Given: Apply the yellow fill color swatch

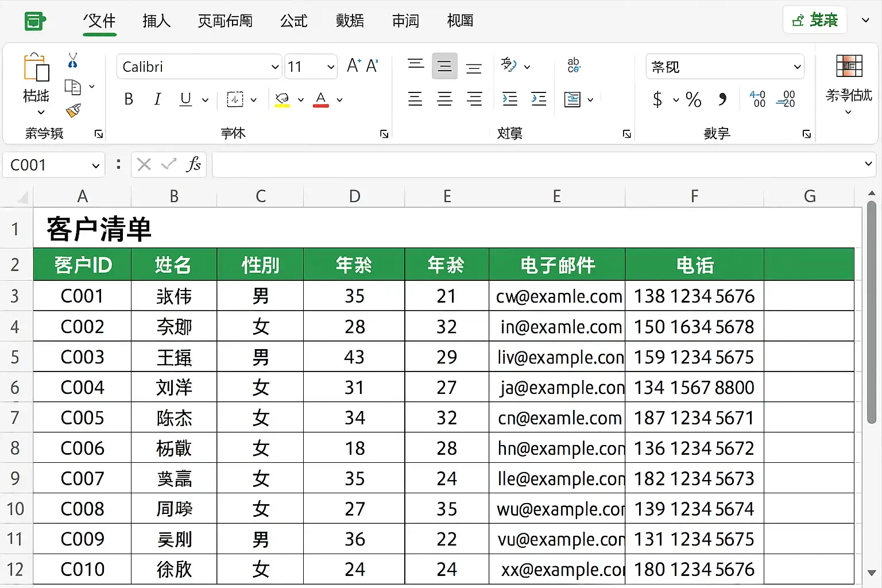Looking at the screenshot, I should point(282,99).
